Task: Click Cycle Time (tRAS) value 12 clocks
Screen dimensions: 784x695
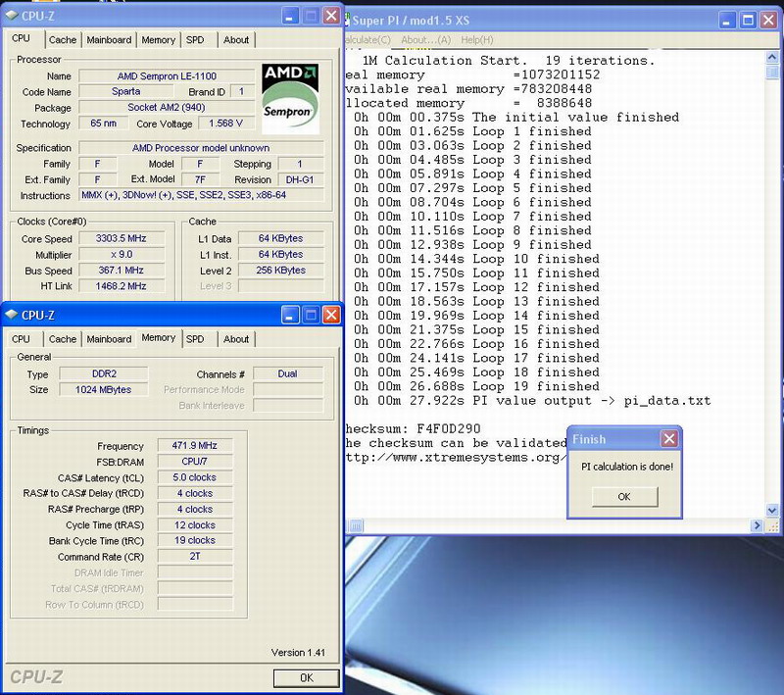Action: (194, 525)
